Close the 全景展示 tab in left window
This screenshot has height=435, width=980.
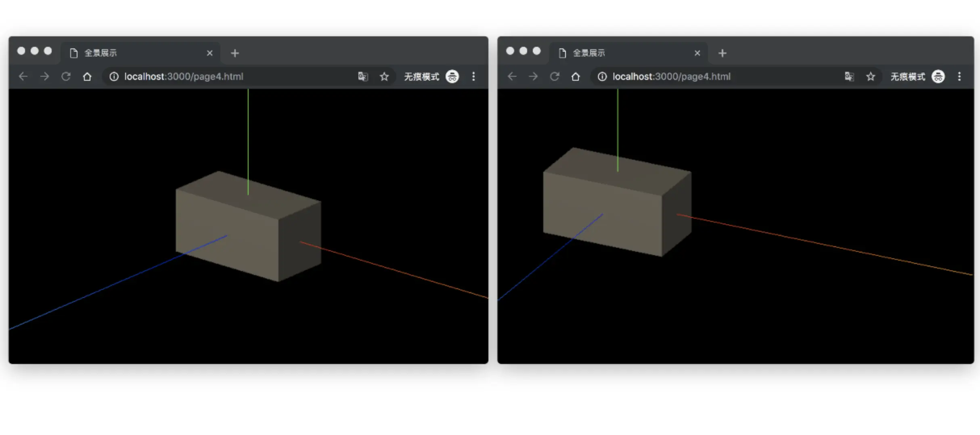209,53
